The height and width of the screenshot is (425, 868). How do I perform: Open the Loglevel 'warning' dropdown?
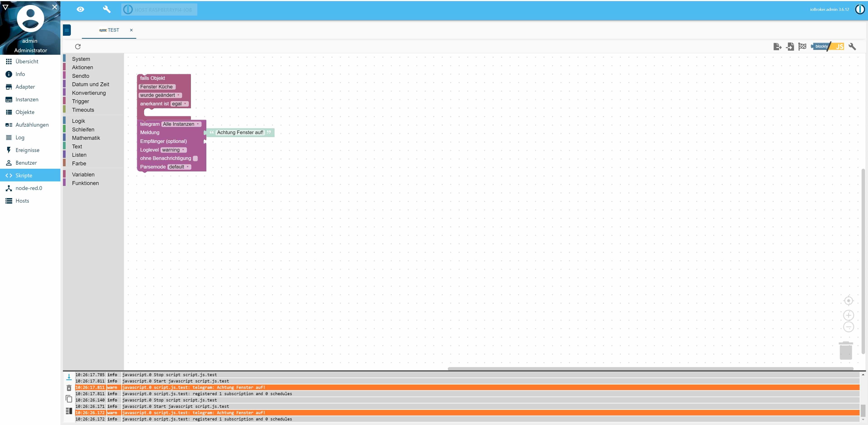click(x=173, y=150)
